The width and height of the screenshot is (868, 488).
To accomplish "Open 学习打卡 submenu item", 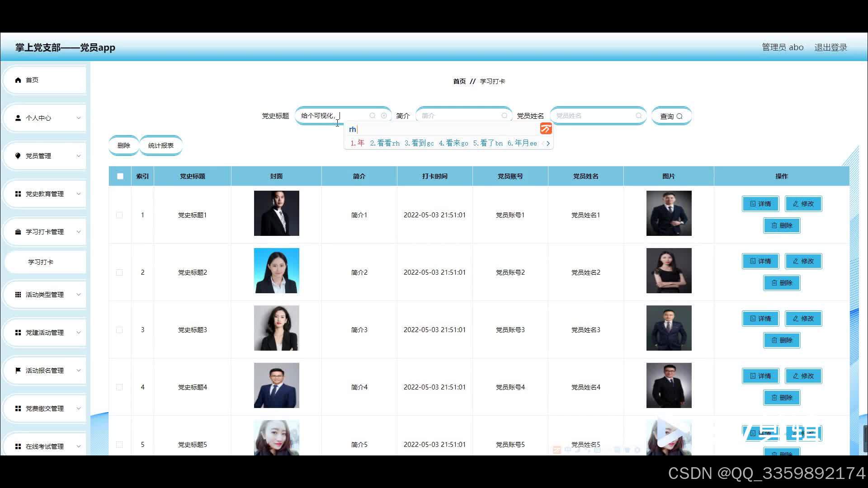I will click(x=44, y=262).
